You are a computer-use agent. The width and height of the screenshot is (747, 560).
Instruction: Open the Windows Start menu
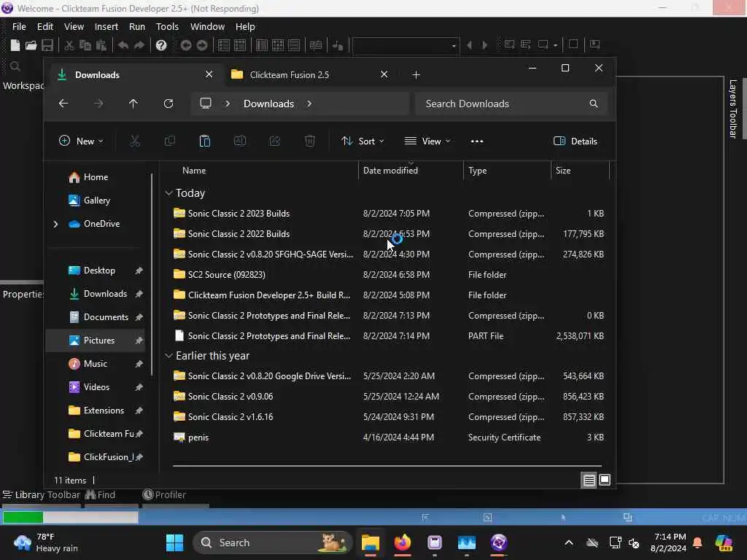click(174, 542)
